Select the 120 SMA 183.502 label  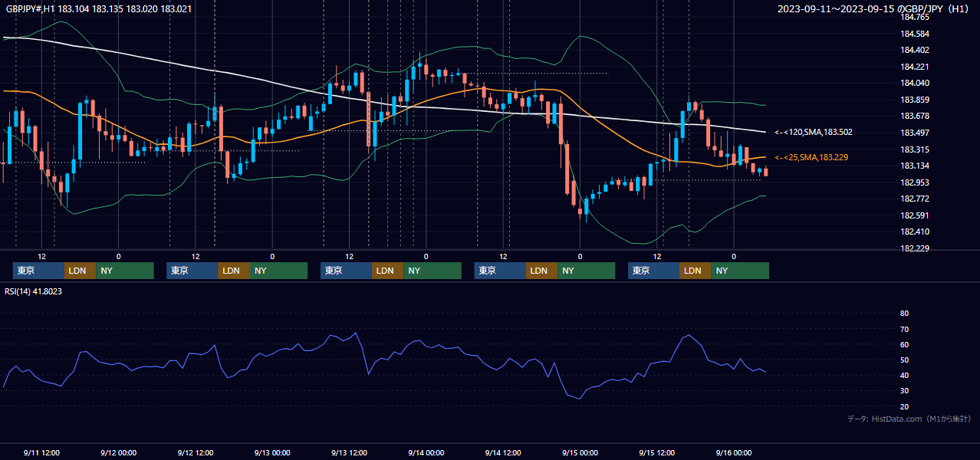point(813,132)
